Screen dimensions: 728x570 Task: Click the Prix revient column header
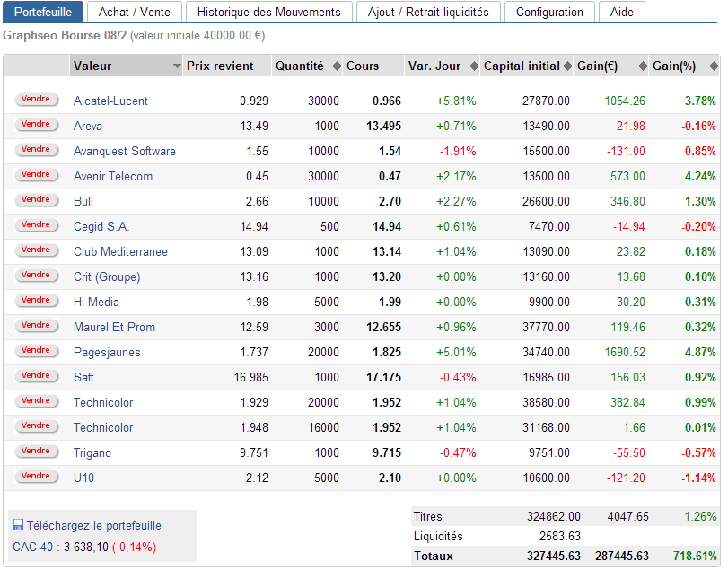pyautogui.click(x=220, y=66)
